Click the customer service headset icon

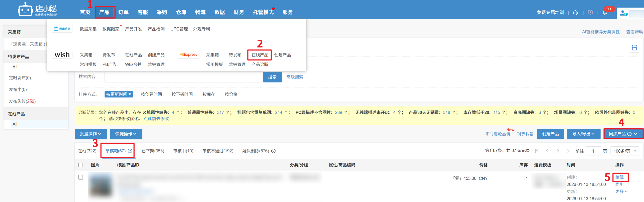pos(575,13)
